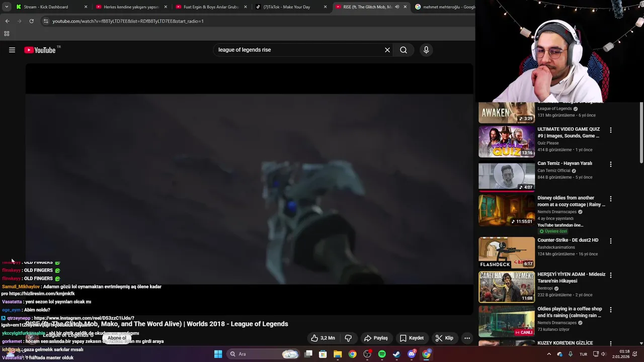Mute audio icon on RISE tab
Screen dimensions: 644x362
(397, 7)
